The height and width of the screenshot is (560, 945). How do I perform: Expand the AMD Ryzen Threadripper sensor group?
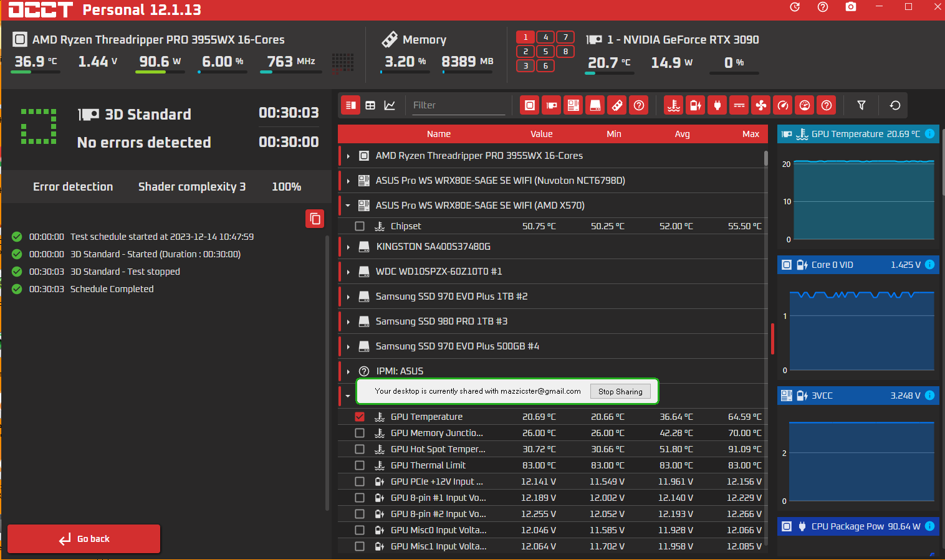tap(348, 156)
